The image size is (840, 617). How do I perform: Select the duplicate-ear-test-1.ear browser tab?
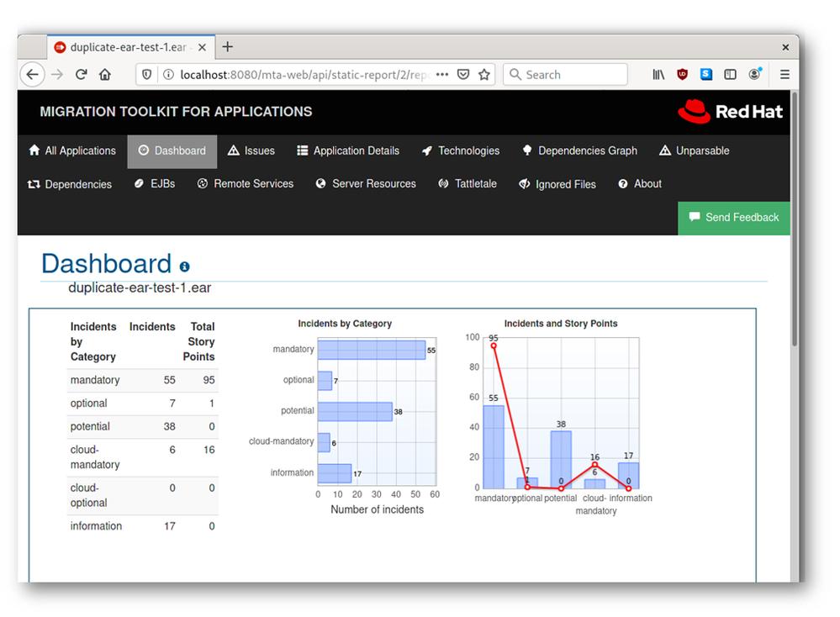[x=130, y=47]
